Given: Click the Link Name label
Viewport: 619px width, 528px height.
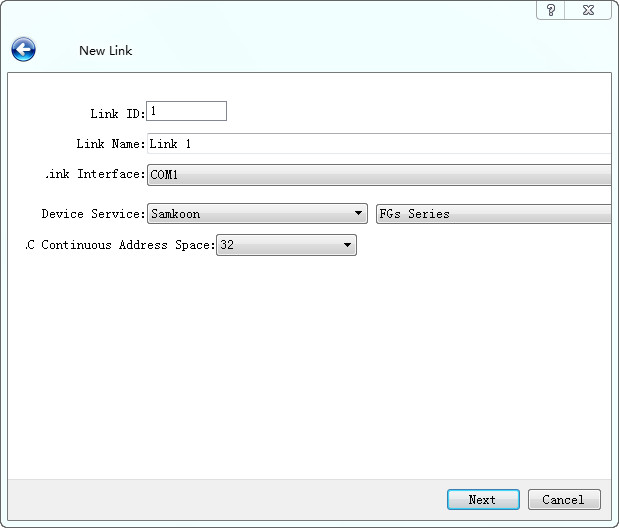Looking at the screenshot, I should coord(111,144).
